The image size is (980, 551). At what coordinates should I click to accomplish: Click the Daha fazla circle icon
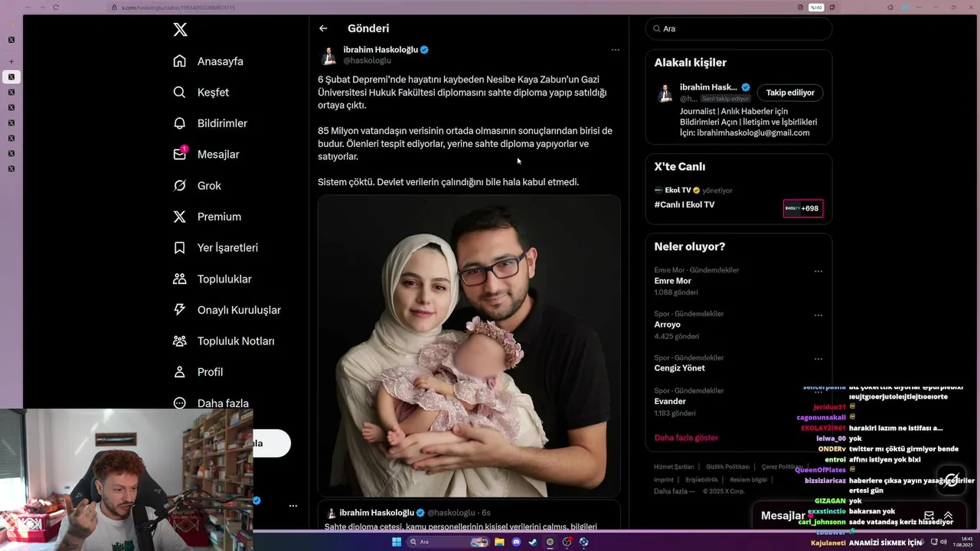pyautogui.click(x=179, y=403)
